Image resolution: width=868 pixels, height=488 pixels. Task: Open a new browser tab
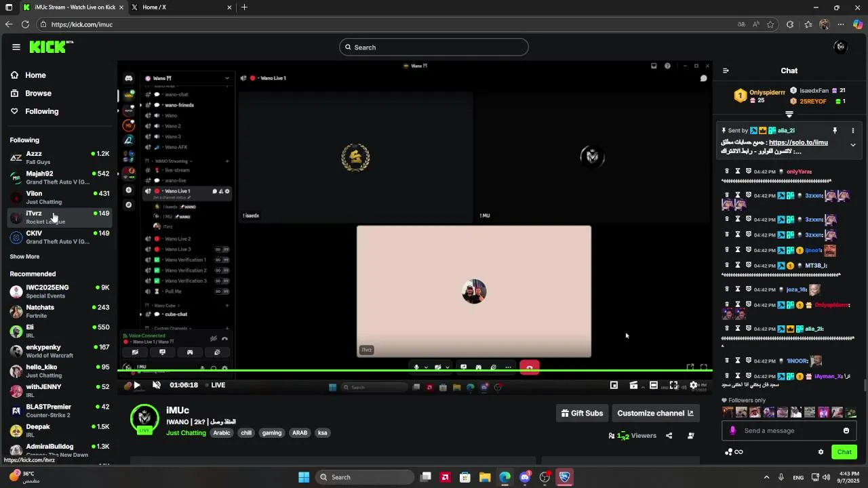pos(244,7)
